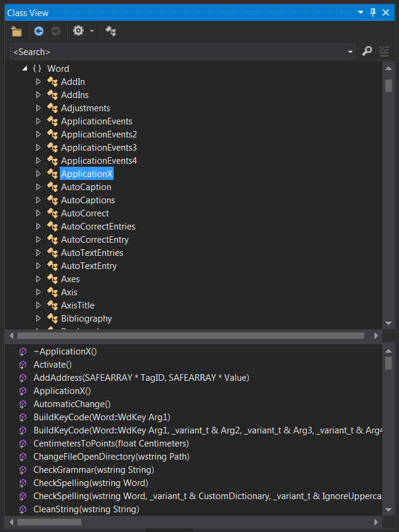Viewport: 399px width, 532px height.
Task: Select ChangeFileOpenDirectory(wstring Path) member
Action: [x=111, y=457]
